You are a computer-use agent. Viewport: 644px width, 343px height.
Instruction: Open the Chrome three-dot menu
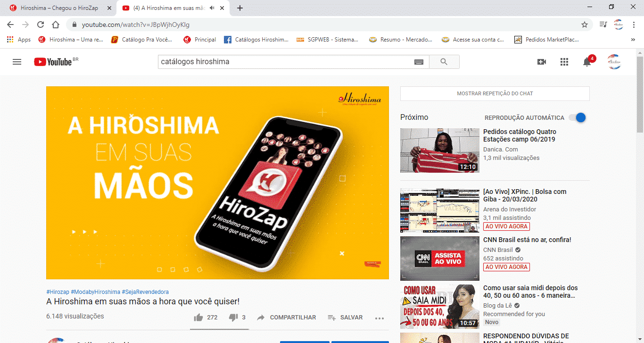click(x=634, y=25)
